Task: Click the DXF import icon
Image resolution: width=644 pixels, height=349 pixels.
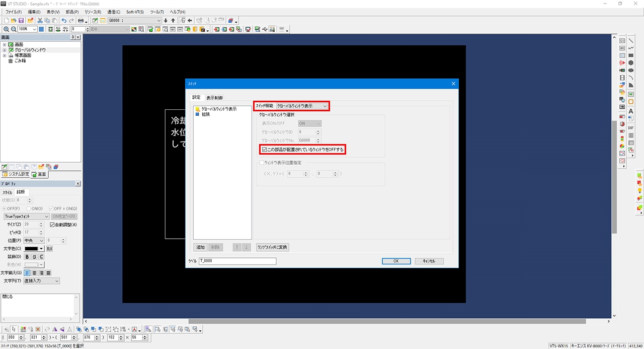Action: coord(630,128)
